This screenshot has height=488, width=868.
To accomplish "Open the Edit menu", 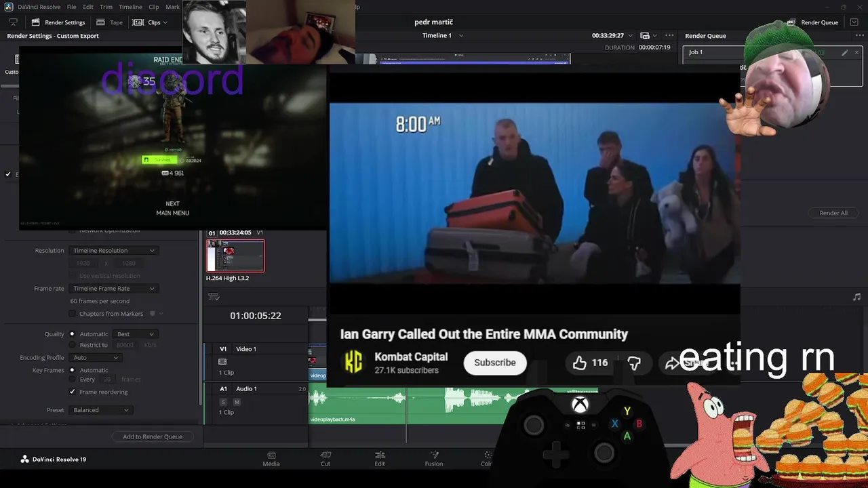I will 88,7.
